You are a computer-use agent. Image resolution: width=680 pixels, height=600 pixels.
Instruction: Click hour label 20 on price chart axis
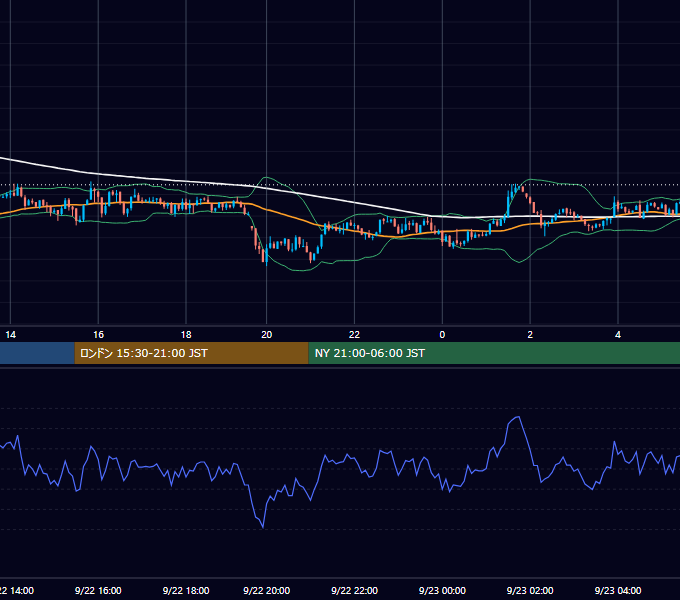click(266, 334)
